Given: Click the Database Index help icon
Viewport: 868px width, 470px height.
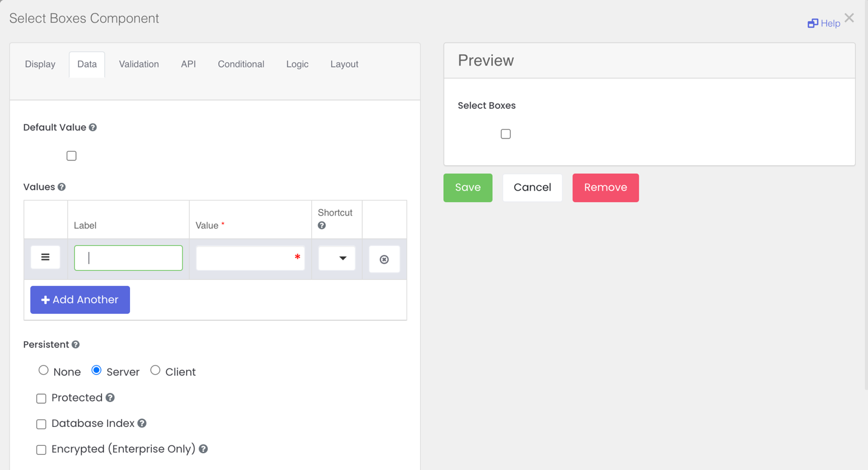Looking at the screenshot, I should pyautogui.click(x=142, y=423).
